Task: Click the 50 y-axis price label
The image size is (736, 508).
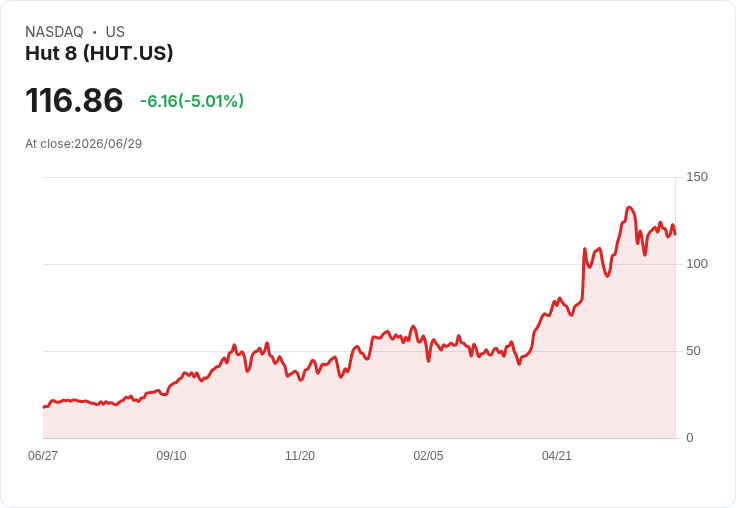Action: 693,351
